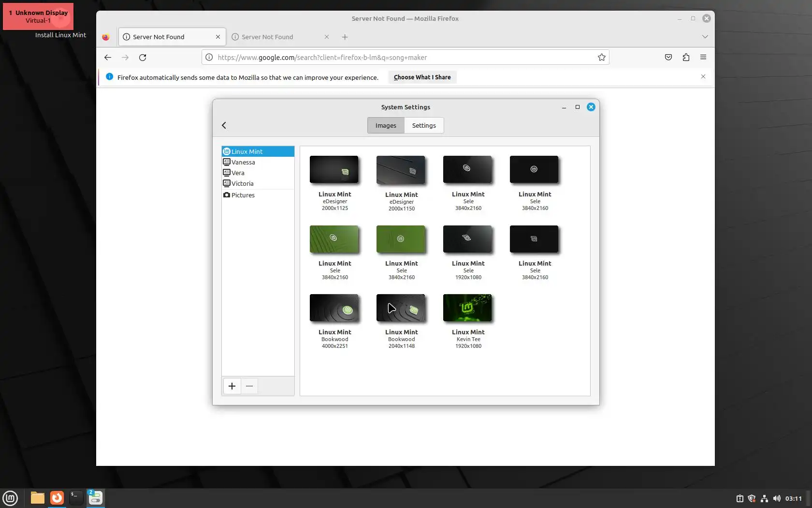
Task: Dismiss the Mozilla data sharing notification bar
Action: pyautogui.click(x=703, y=77)
